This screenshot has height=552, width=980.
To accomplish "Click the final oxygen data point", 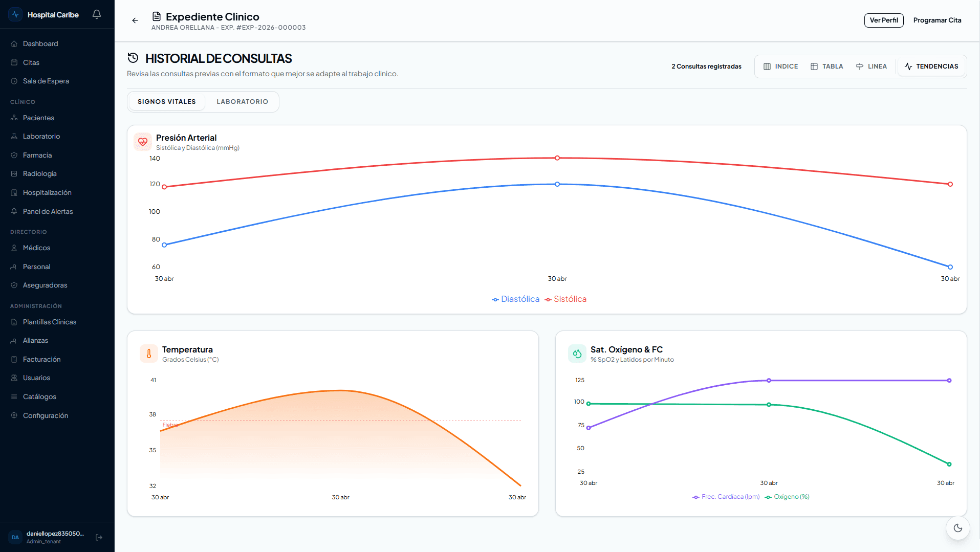I will [949, 465].
